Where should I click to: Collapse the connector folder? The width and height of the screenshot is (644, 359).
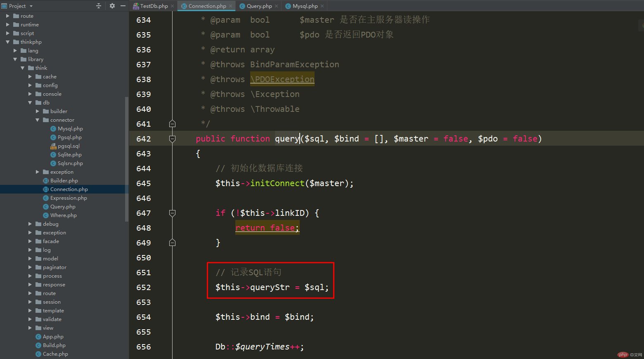(37, 120)
